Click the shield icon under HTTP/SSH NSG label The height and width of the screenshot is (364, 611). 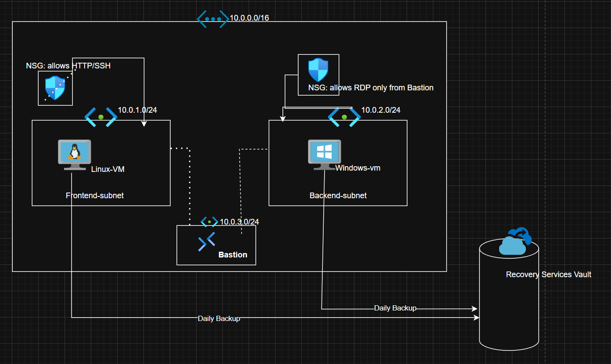(x=55, y=88)
